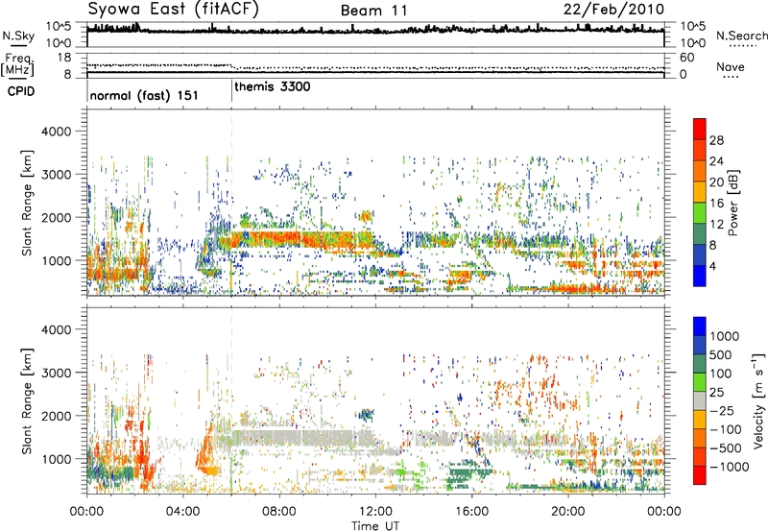Click the 'N.Sky' legend label
Screen dimensions: 768x532
tap(18, 36)
